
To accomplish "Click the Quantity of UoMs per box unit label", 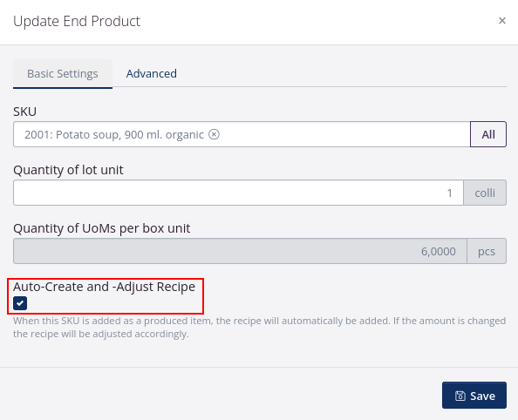I will 102,228.
